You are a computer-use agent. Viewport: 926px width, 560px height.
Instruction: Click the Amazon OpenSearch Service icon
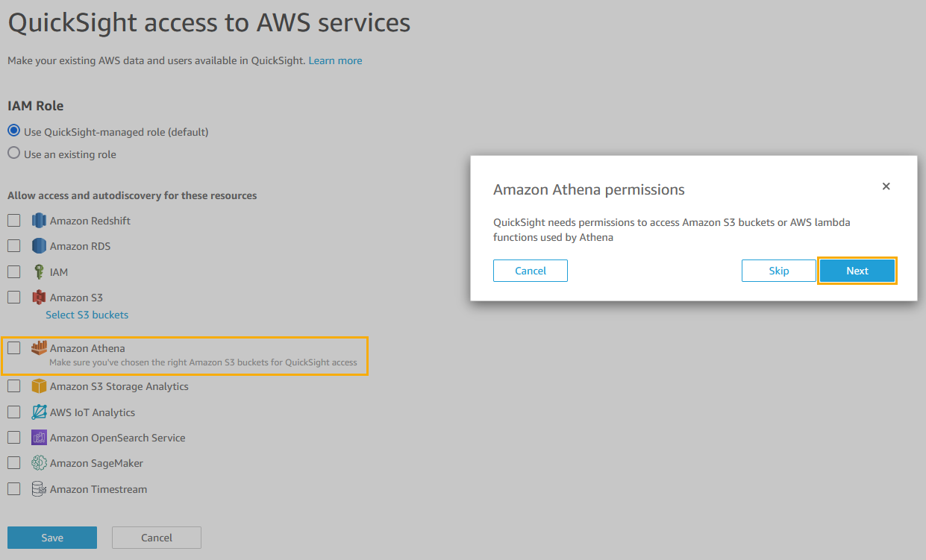coord(39,438)
